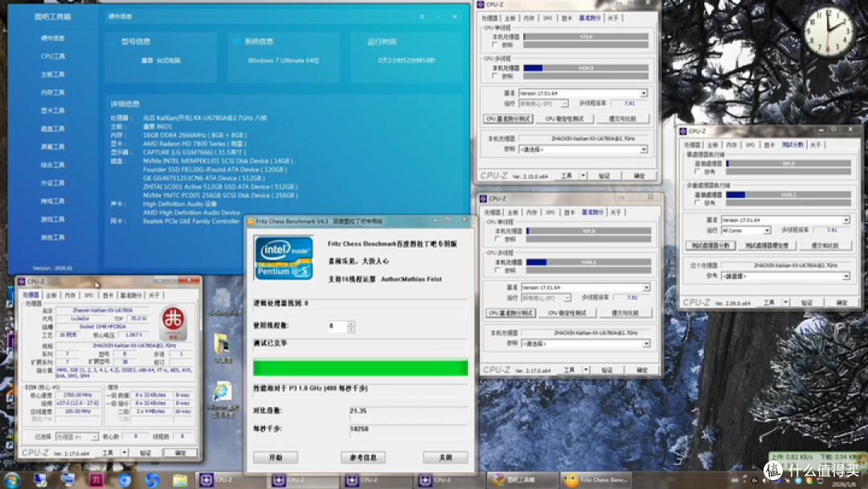Screen dimensions: 868x489
Task: Click CPU-Z title icon of 2.09 window
Action: 683,131
